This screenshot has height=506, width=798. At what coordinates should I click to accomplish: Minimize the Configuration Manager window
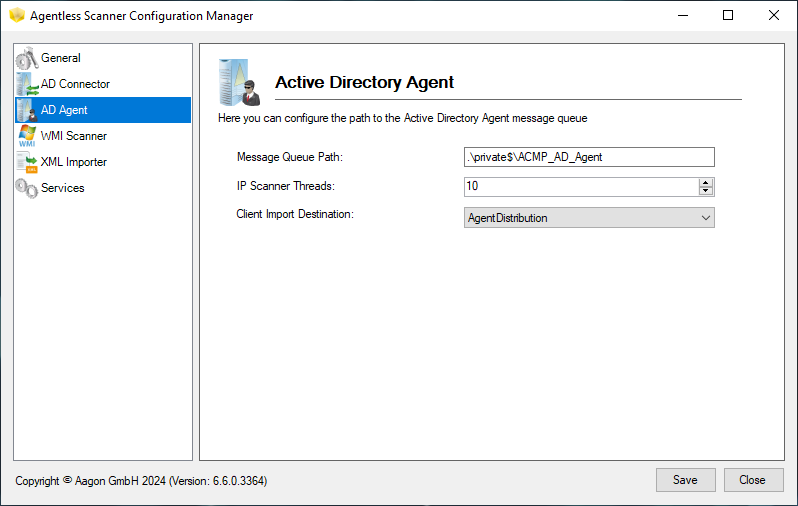coord(682,16)
